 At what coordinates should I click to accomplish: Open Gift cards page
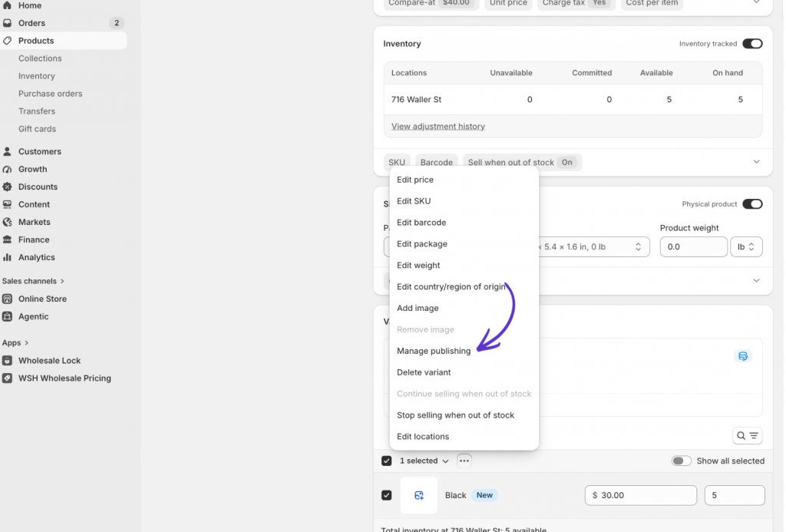(37, 129)
